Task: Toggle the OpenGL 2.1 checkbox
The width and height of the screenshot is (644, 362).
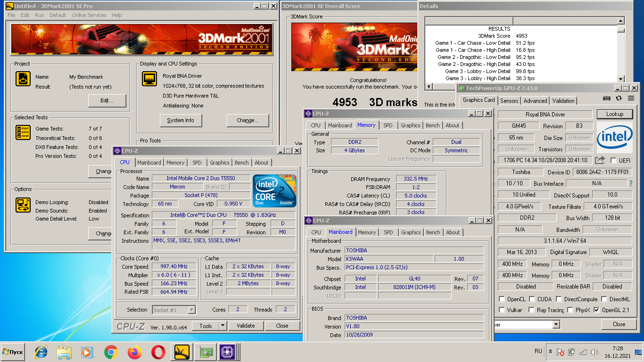Action: (x=596, y=310)
